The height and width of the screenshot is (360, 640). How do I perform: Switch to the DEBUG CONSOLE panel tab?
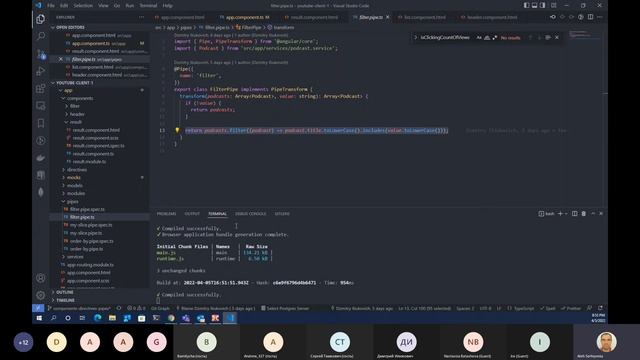251,214
